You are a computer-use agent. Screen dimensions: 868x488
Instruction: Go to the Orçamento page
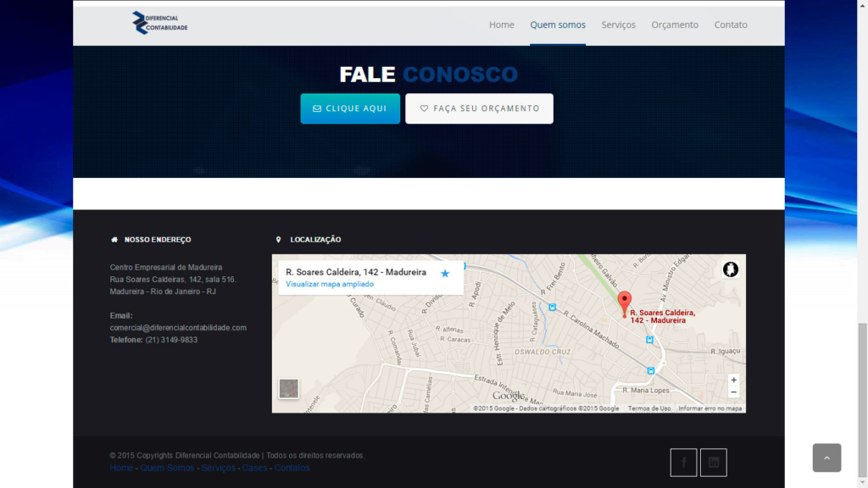coord(675,25)
